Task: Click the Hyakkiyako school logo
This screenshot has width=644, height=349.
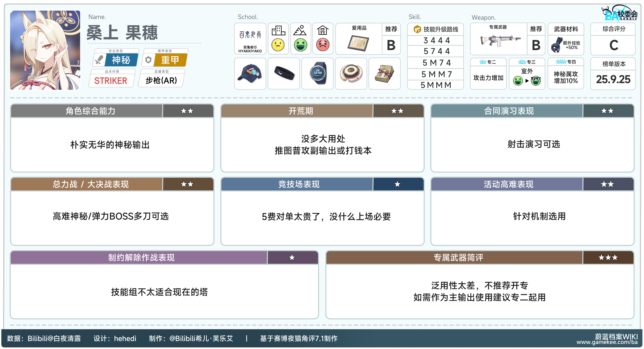Action: click(x=250, y=35)
